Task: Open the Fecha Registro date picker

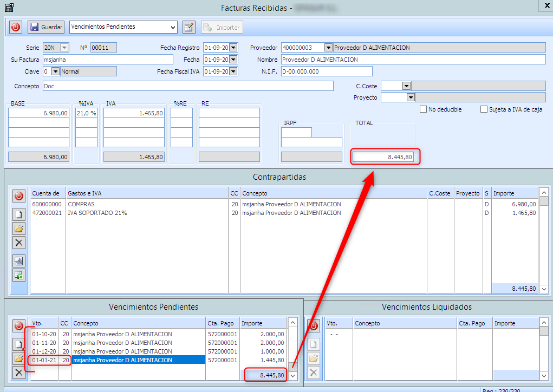Action: click(x=233, y=48)
